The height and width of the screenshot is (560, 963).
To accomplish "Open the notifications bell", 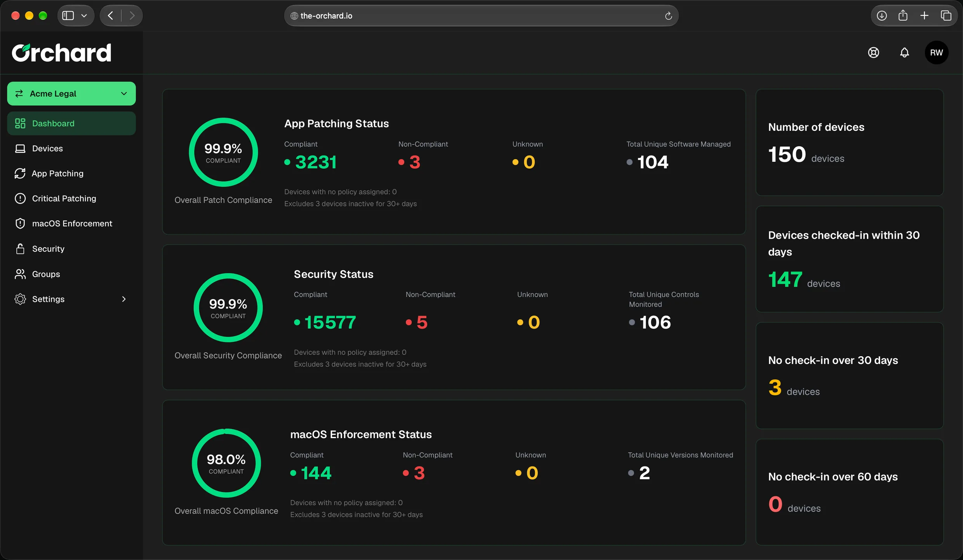I will coord(904,52).
